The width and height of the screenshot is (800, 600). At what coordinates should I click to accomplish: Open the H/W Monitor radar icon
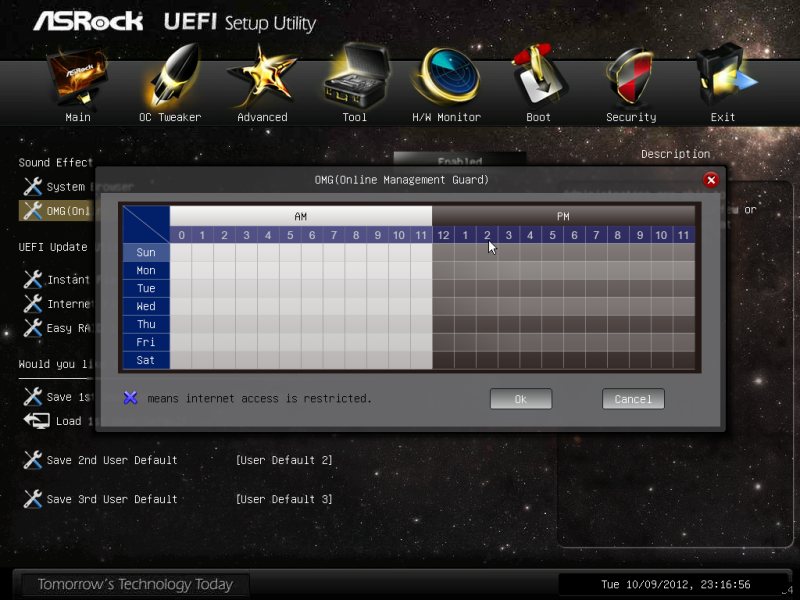coord(447,76)
